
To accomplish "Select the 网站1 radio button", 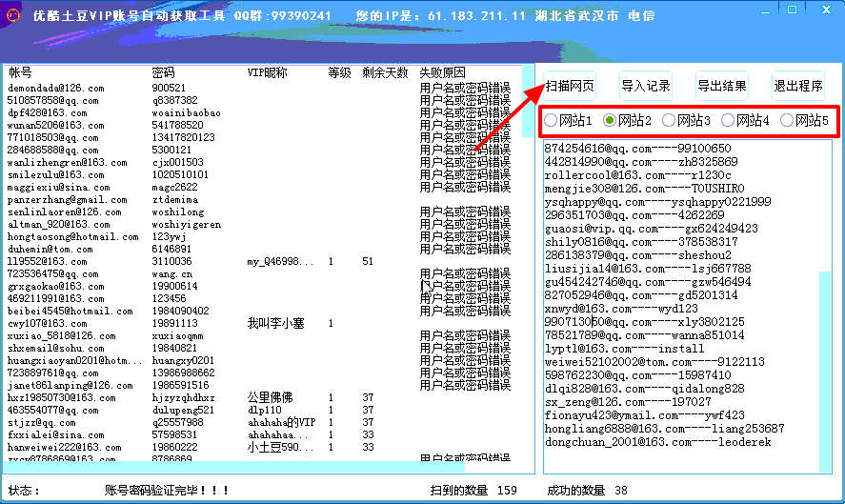I will (x=568, y=120).
